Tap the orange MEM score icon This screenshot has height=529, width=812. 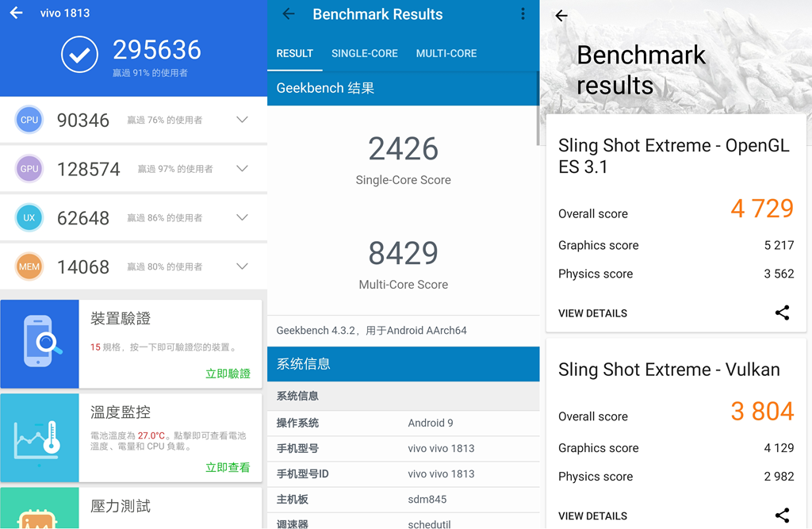29,266
